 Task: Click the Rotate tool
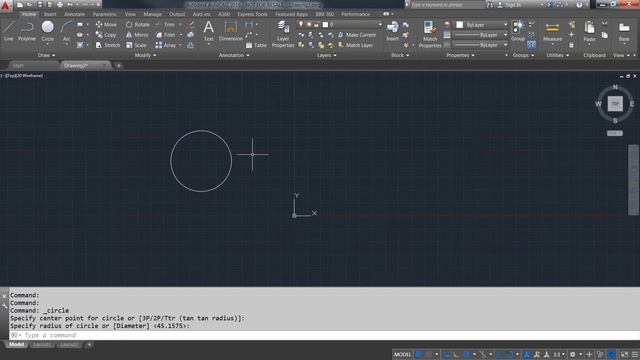(x=138, y=24)
